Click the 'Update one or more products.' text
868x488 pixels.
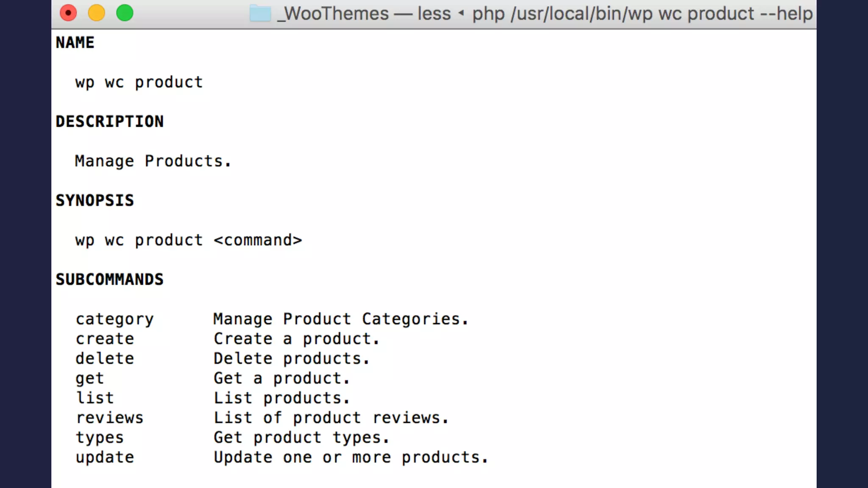point(351,457)
